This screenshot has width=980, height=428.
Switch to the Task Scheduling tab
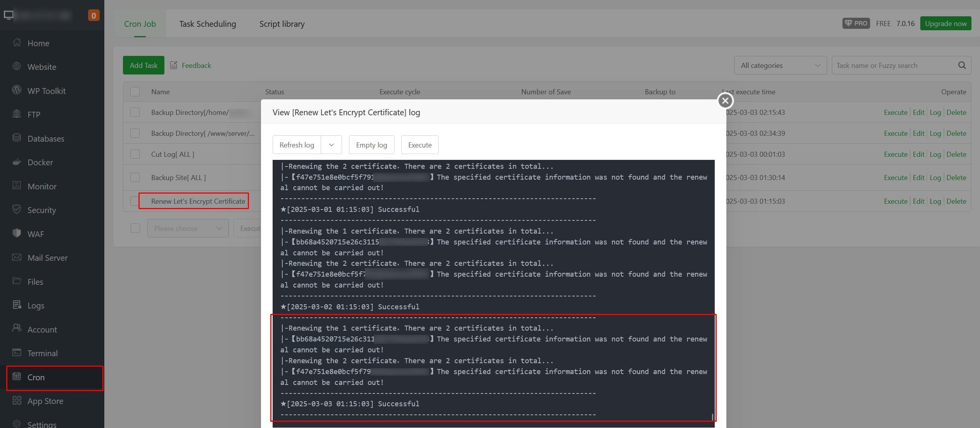207,24
